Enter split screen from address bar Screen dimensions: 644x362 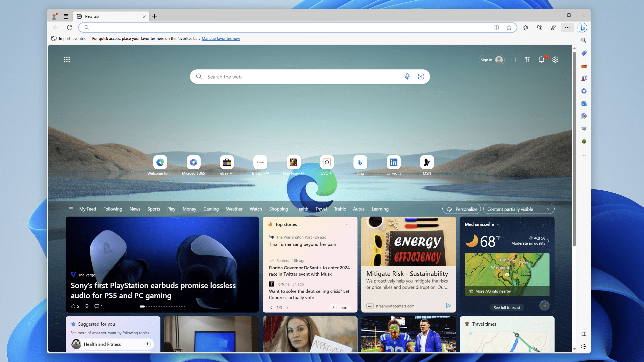coord(496,28)
